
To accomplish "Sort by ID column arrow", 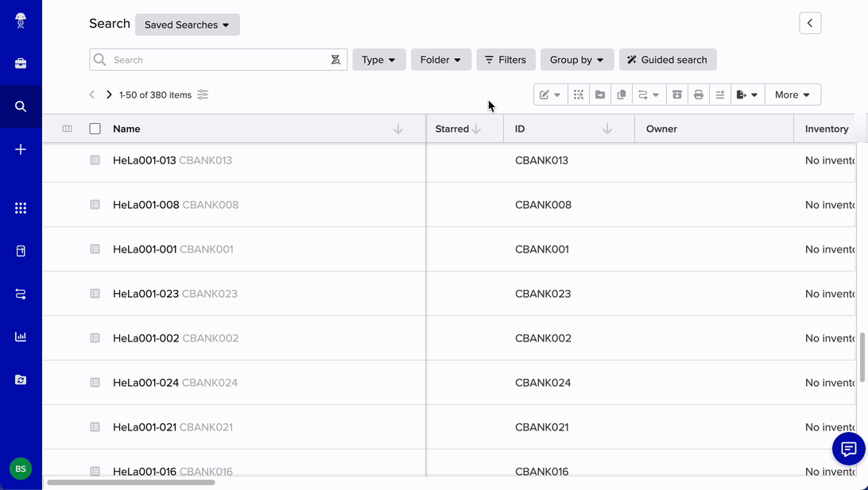I will point(607,129).
